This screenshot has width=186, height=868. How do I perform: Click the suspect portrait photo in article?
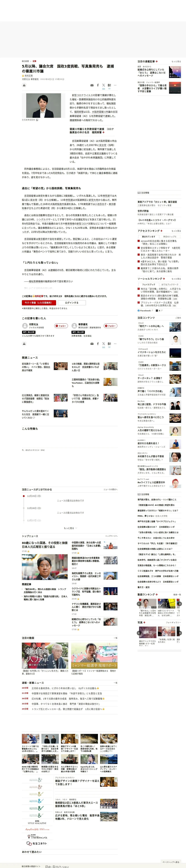click(44, 105)
